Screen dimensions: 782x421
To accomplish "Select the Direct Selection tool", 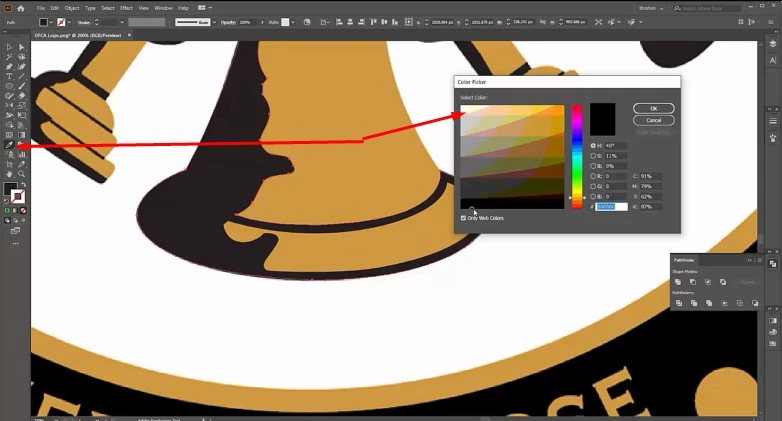I will (21, 47).
